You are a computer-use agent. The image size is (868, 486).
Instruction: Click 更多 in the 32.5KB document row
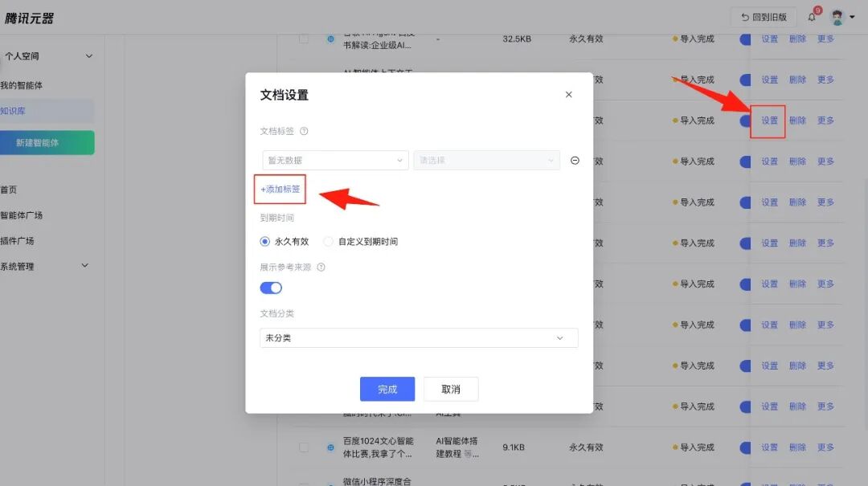click(x=826, y=39)
